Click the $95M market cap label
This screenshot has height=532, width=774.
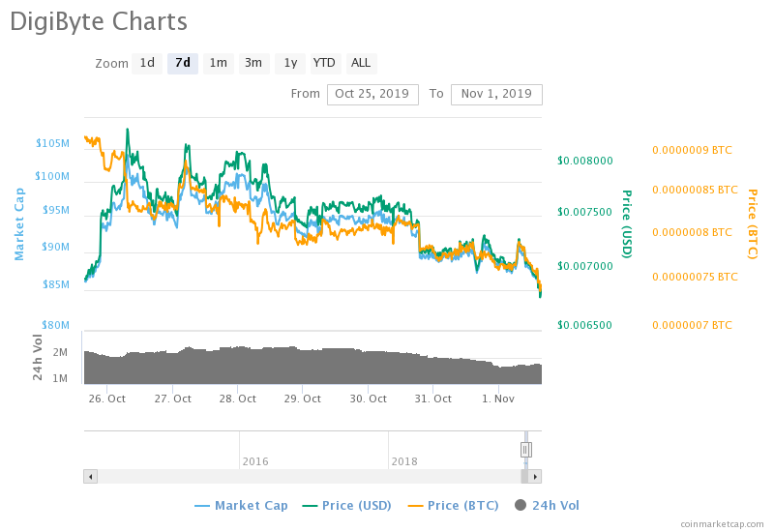click(x=56, y=210)
